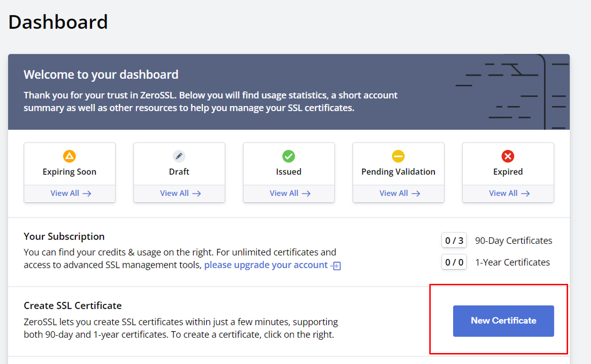Click the 0 / 3 usage counter
This screenshot has width=591, height=364.
click(454, 240)
